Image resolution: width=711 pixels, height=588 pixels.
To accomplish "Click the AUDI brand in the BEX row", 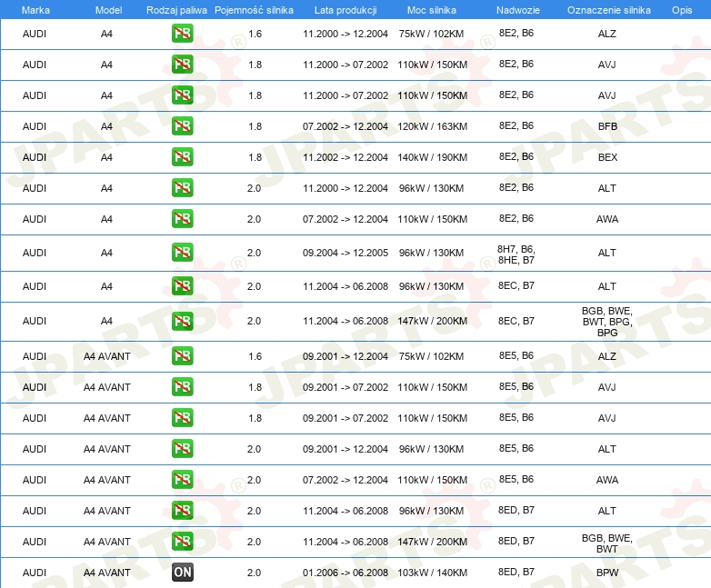I will (x=35, y=157).
